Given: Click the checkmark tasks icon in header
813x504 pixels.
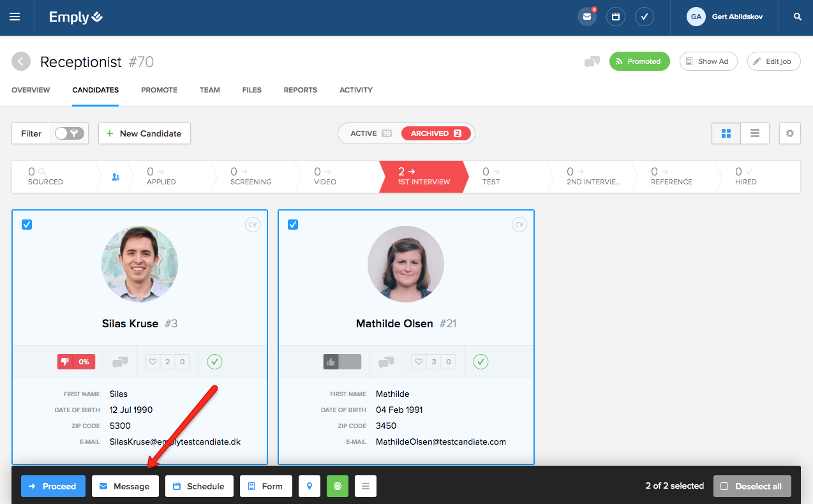Looking at the screenshot, I should pyautogui.click(x=645, y=17).
